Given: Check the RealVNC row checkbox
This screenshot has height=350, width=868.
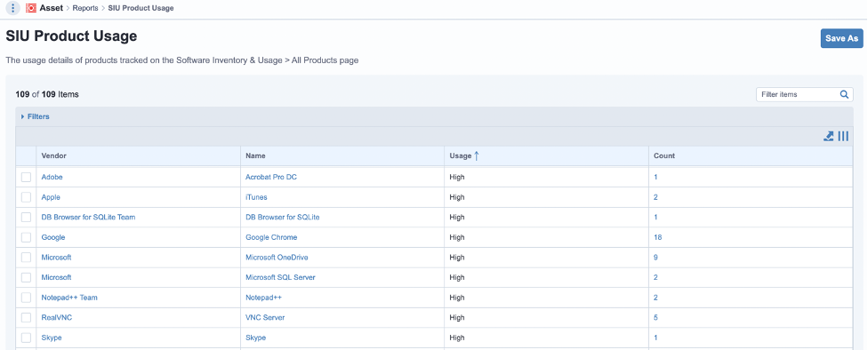Looking at the screenshot, I should point(26,317).
